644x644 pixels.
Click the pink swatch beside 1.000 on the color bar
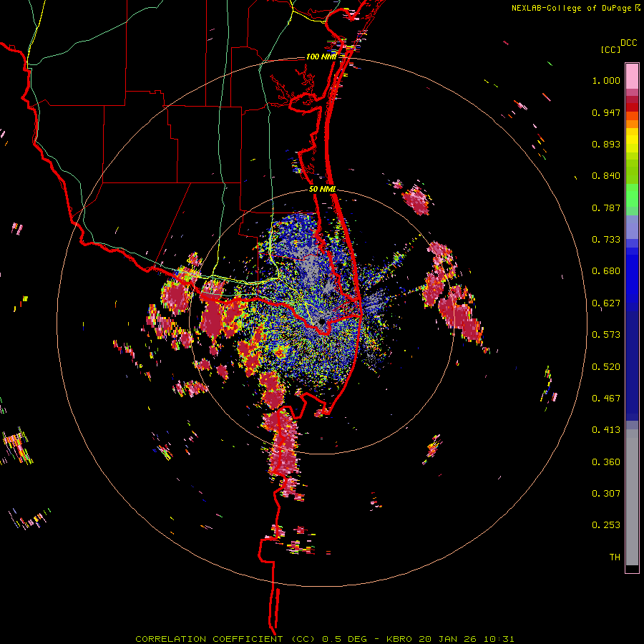coord(632,77)
